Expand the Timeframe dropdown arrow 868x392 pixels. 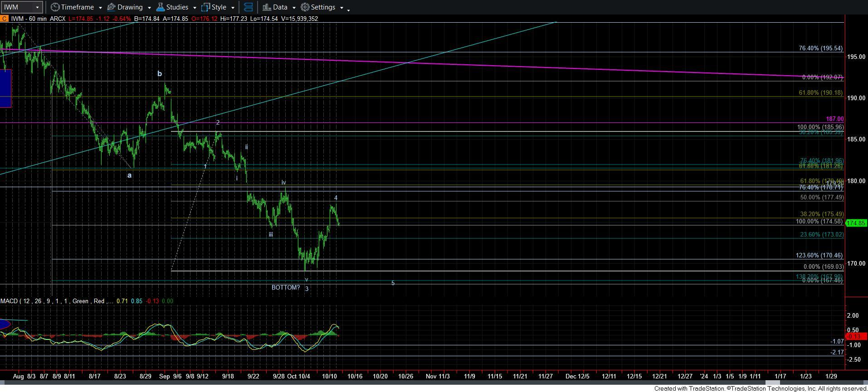[x=100, y=8]
